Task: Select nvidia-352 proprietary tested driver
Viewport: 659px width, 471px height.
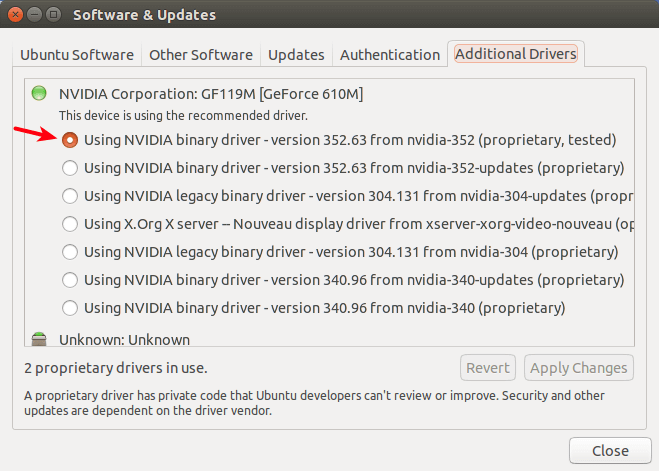Action: pyautogui.click(x=70, y=140)
